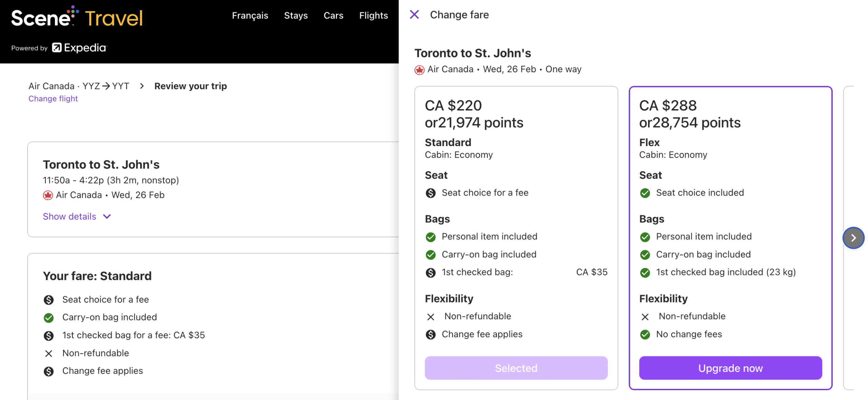Viewport: 868px width, 400px height.
Task: Open the Stays menu item
Action: [296, 15]
